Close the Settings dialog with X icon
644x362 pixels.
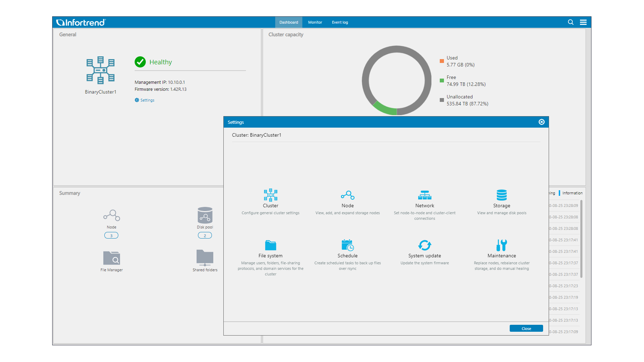pyautogui.click(x=542, y=122)
